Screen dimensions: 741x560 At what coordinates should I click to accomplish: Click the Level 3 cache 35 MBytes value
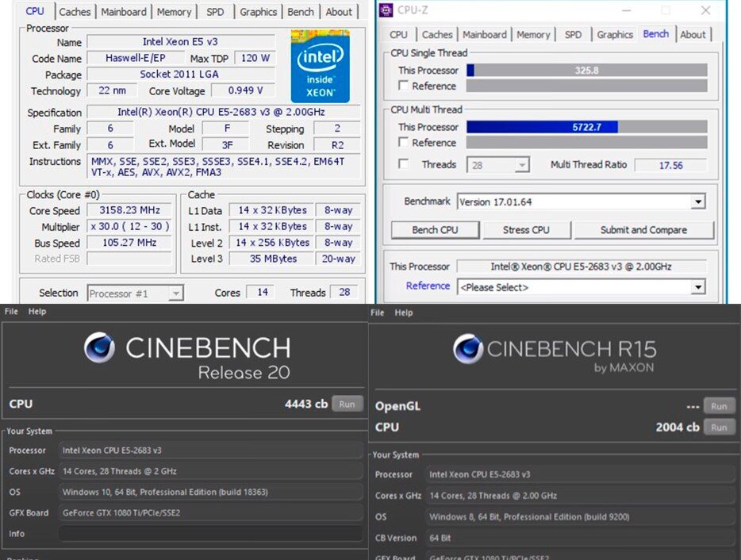pyautogui.click(x=273, y=259)
